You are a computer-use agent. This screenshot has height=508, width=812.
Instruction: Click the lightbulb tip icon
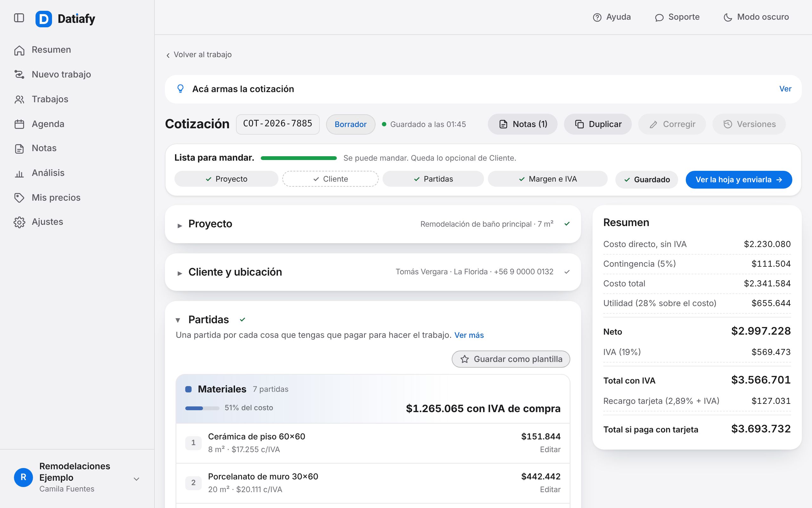[180, 89]
